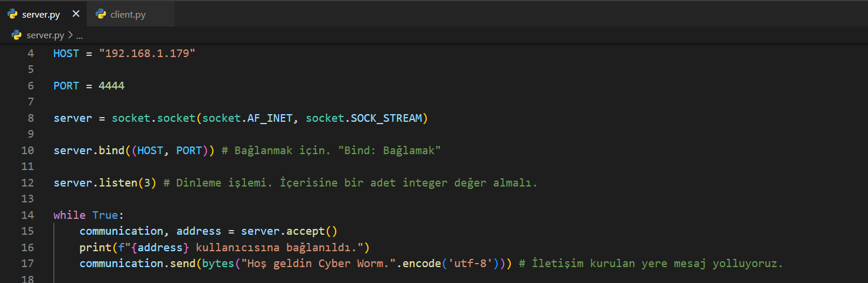Click the Python icon on client.py tab
The width and height of the screenshot is (868, 283).
[x=100, y=14]
